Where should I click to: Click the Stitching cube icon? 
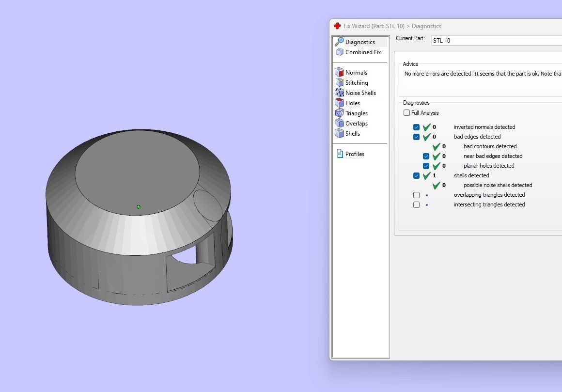click(339, 82)
